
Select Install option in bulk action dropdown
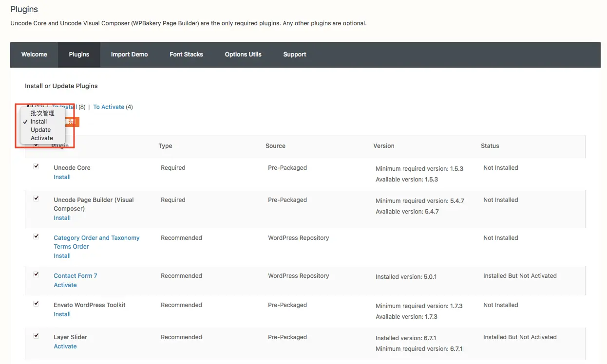tap(42, 122)
